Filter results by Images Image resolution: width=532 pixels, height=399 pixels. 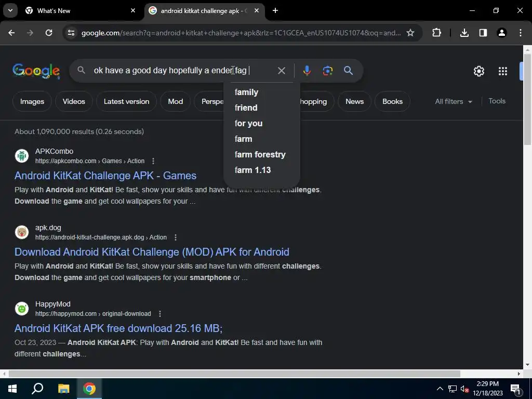tap(32, 101)
